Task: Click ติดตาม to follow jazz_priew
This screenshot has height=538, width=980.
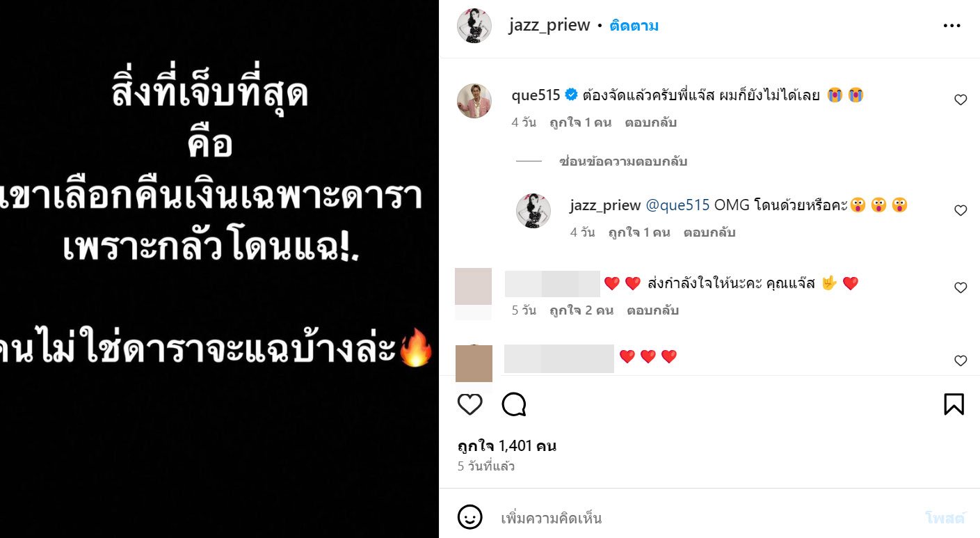Action: [x=634, y=26]
